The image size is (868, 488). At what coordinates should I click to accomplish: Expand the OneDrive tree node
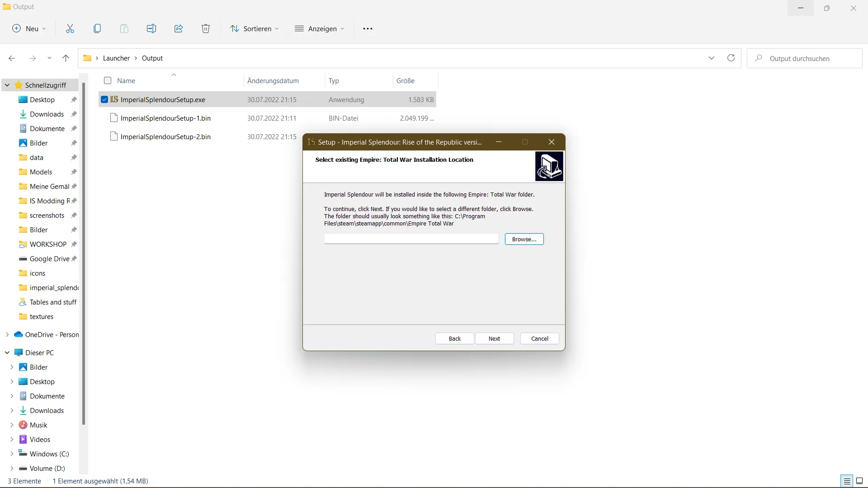tap(7, 335)
